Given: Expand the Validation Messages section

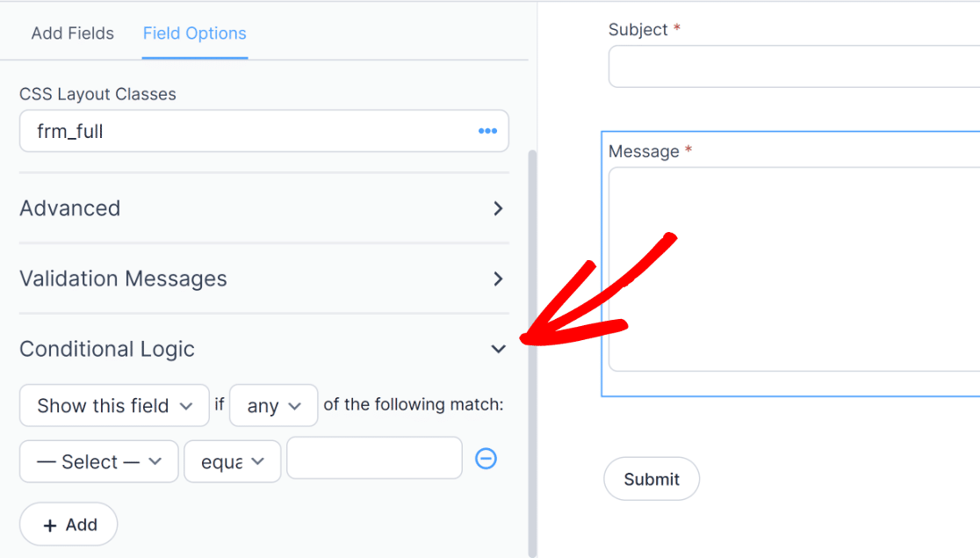Looking at the screenshot, I should pos(498,279).
